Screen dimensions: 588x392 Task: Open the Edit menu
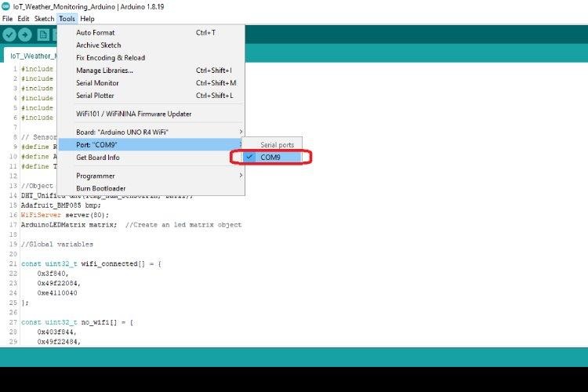[x=24, y=19]
